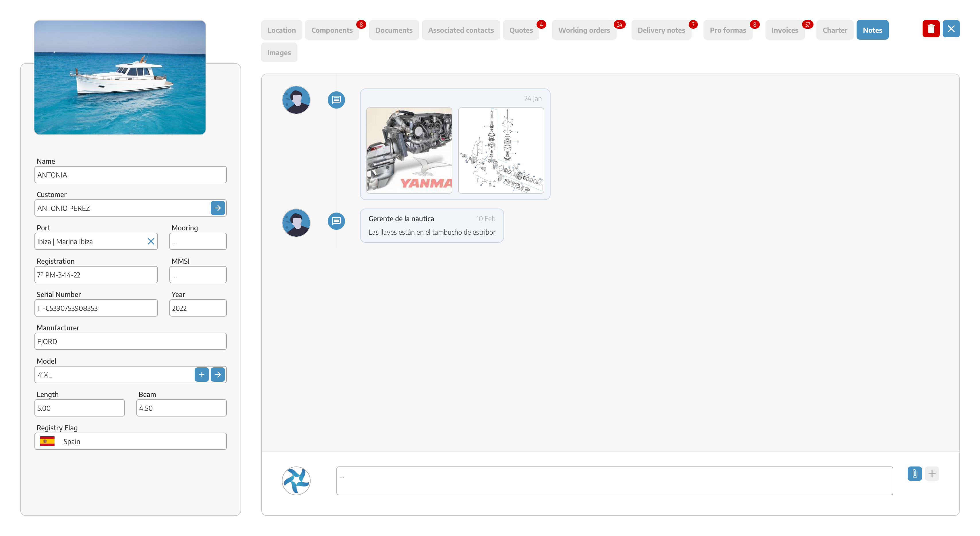980x536 pixels.
Task: Click the Components badge showing 8
Action: [361, 25]
